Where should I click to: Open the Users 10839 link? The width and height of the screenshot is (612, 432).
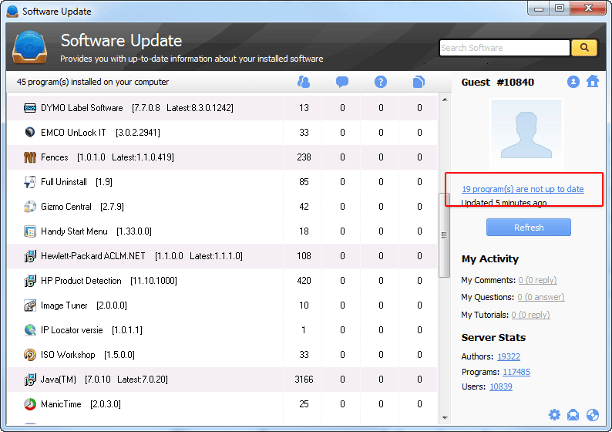501,387
